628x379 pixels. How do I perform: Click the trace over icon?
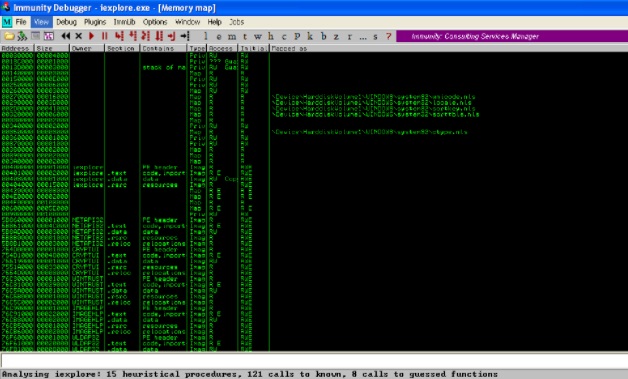(x=159, y=36)
